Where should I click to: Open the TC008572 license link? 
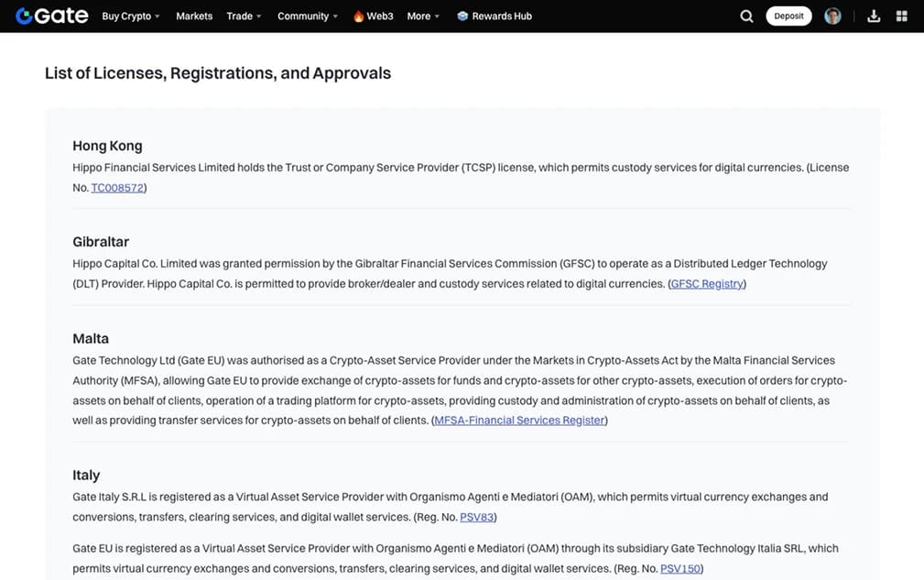click(x=116, y=188)
